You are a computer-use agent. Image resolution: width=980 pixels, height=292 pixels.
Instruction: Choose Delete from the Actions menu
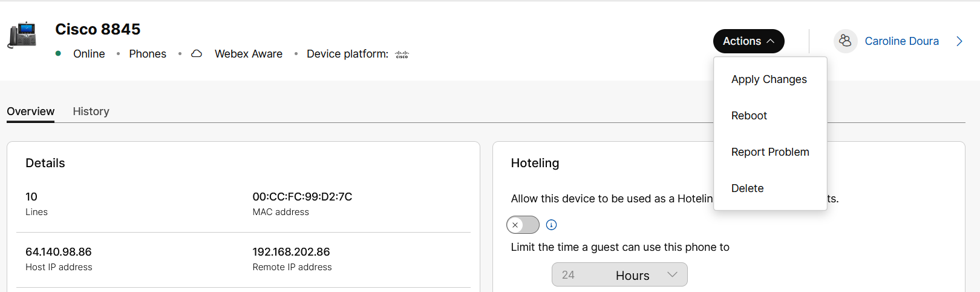(x=747, y=188)
